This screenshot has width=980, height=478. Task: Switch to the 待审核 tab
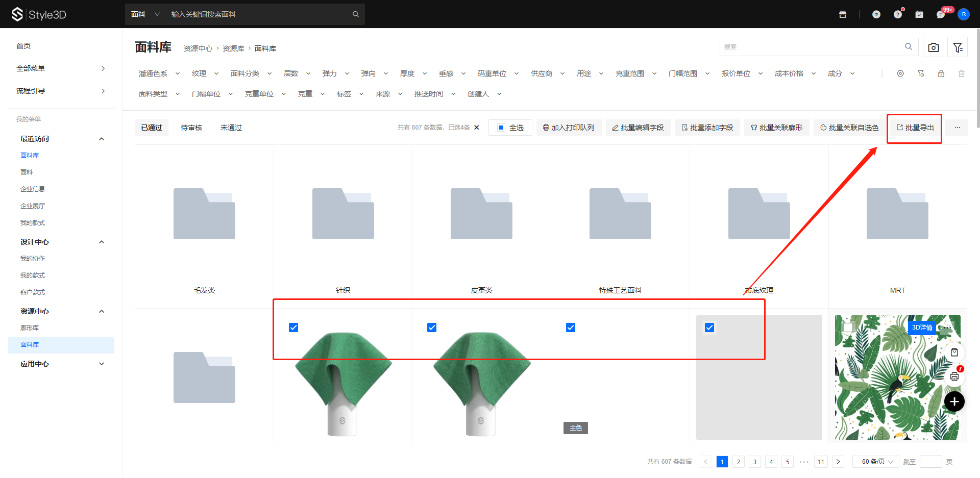[191, 128]
